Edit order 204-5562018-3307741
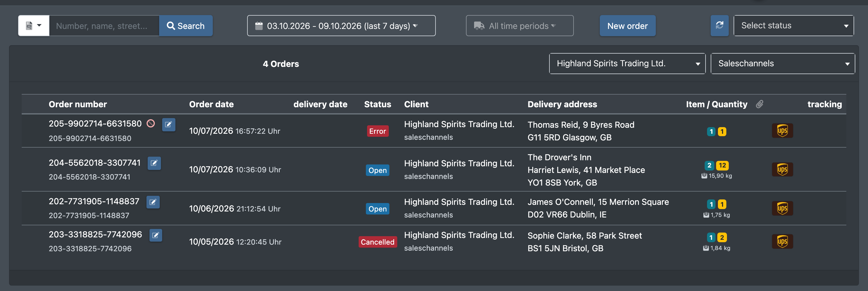The image size is (868, 291). pos(154,163)
